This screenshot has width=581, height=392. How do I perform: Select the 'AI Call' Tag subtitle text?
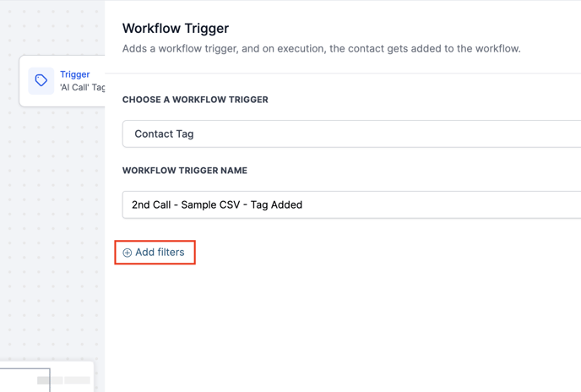(x=82, y=87)
